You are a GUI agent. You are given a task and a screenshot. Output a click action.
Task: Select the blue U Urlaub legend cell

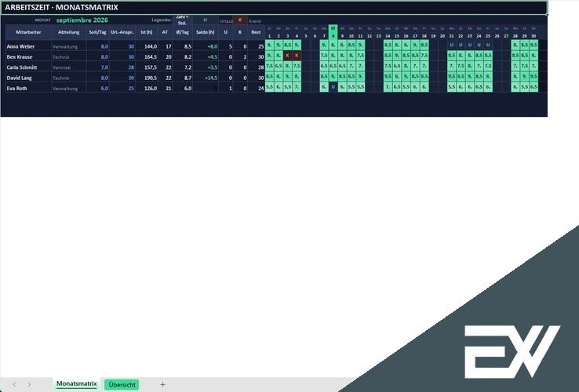206,20
